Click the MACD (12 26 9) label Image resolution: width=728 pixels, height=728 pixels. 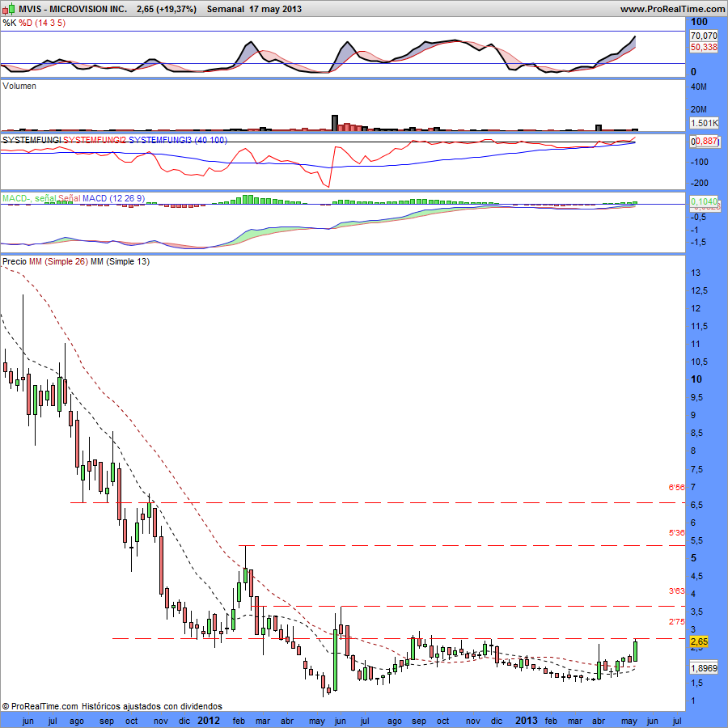(x=114, y=198)
